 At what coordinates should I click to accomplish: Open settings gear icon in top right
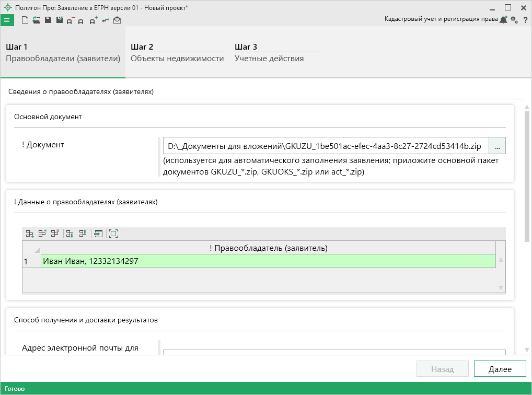pos(514,20)
